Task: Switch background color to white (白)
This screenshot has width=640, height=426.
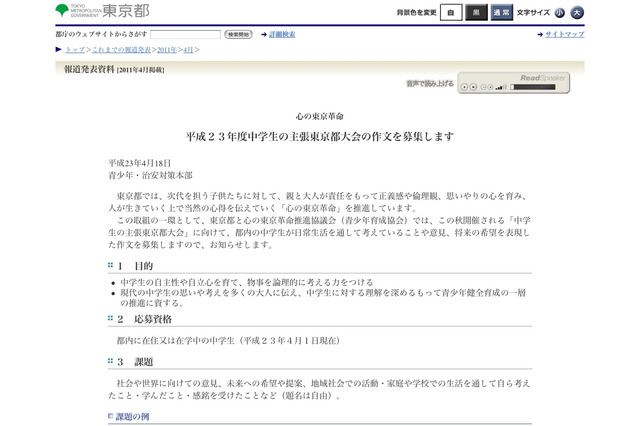Action: [x=451, y=13]
